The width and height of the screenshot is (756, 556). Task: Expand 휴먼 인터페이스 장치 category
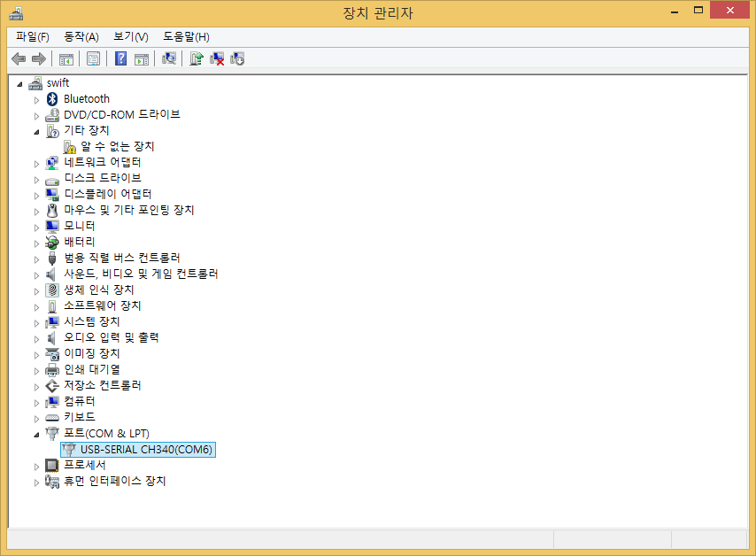[36, 483]
